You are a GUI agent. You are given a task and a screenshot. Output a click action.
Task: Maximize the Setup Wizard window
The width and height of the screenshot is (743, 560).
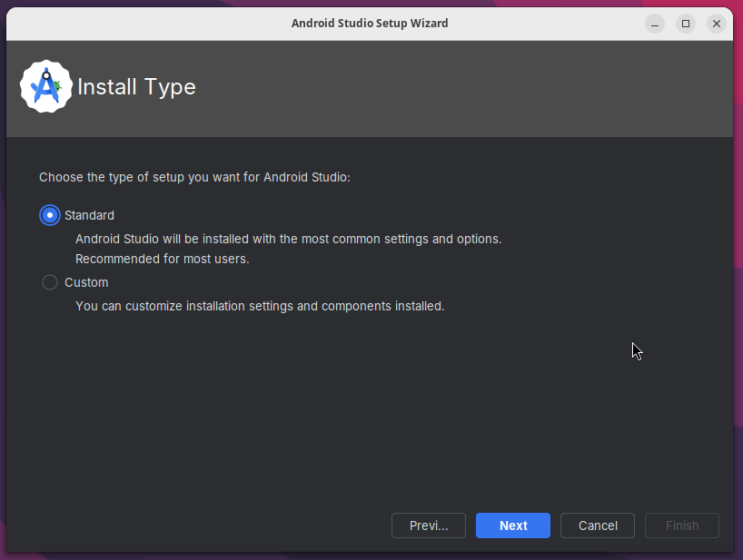686,24
